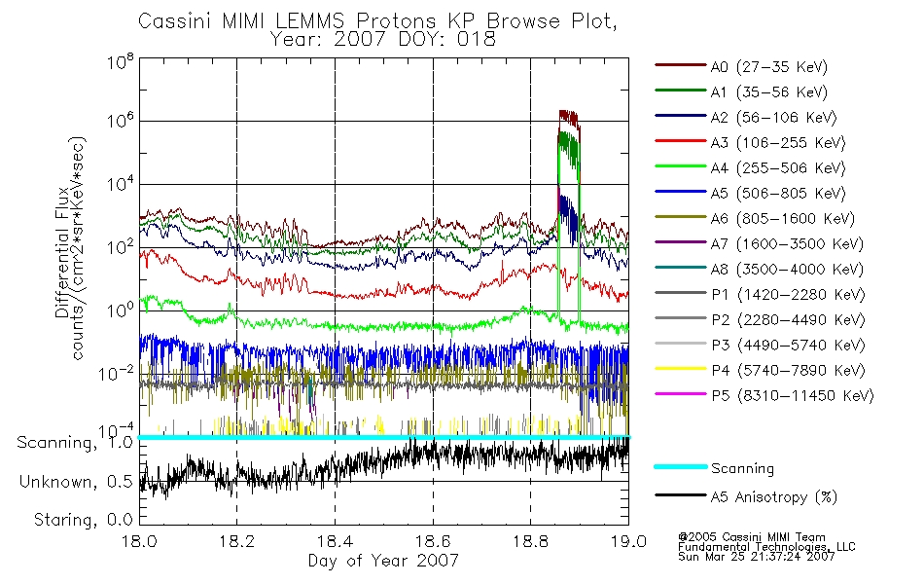Click the 19.0 x-axis tick label

tap(628, 541)
